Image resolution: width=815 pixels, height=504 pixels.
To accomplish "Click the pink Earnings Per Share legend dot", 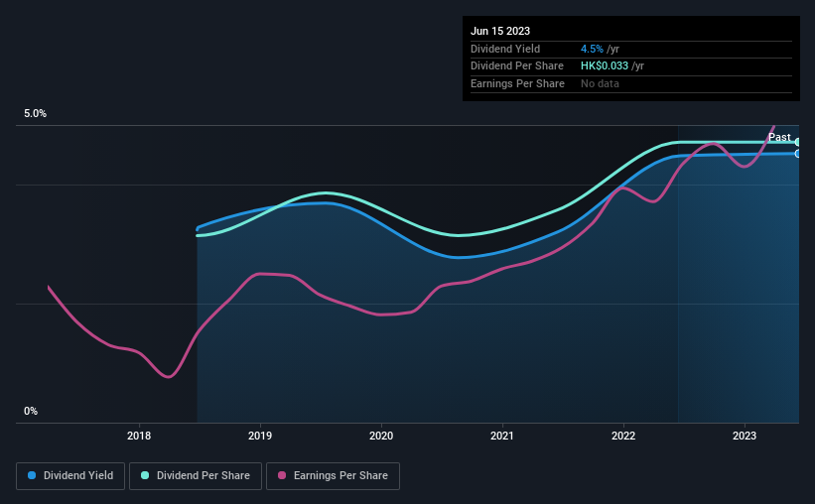I will (282, 475).
